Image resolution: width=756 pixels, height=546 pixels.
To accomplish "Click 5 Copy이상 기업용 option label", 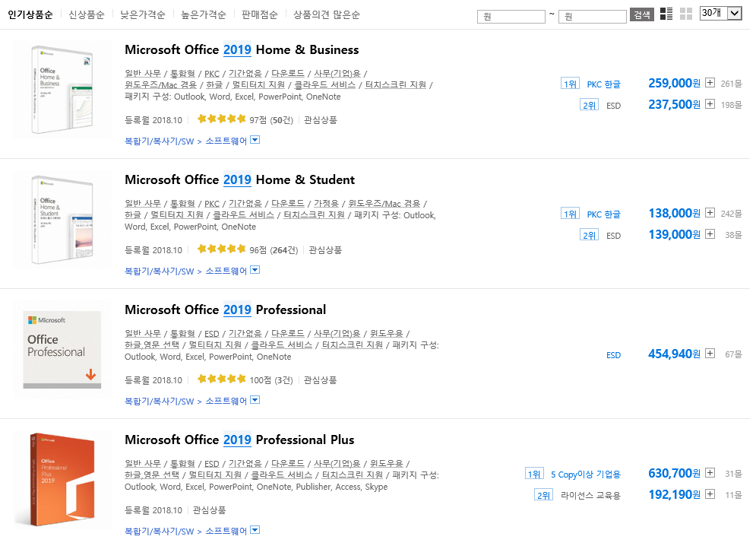I will (585, 474).
